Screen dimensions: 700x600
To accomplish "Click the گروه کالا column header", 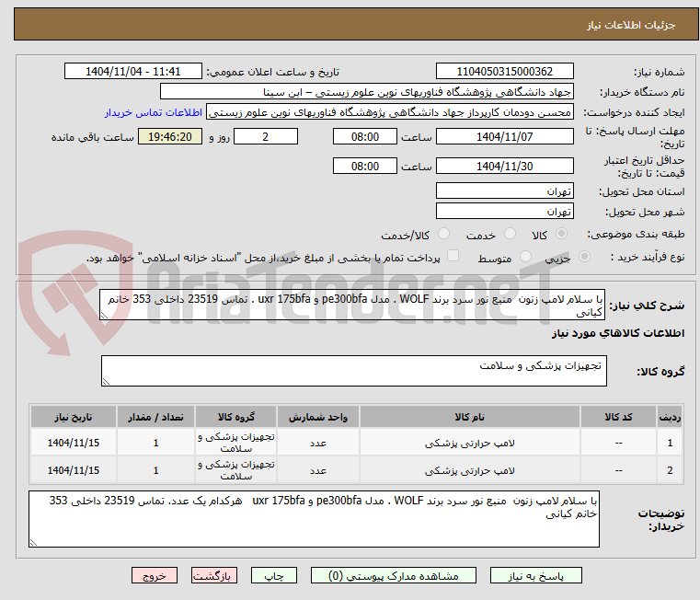I will click(x=235, y=417).
